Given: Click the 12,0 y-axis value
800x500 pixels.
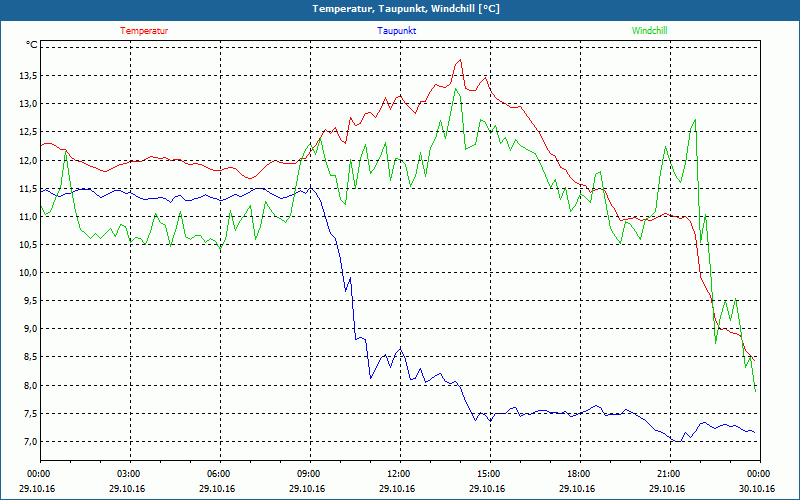Looking at the screenshot, I should click(x=28, y=161).
